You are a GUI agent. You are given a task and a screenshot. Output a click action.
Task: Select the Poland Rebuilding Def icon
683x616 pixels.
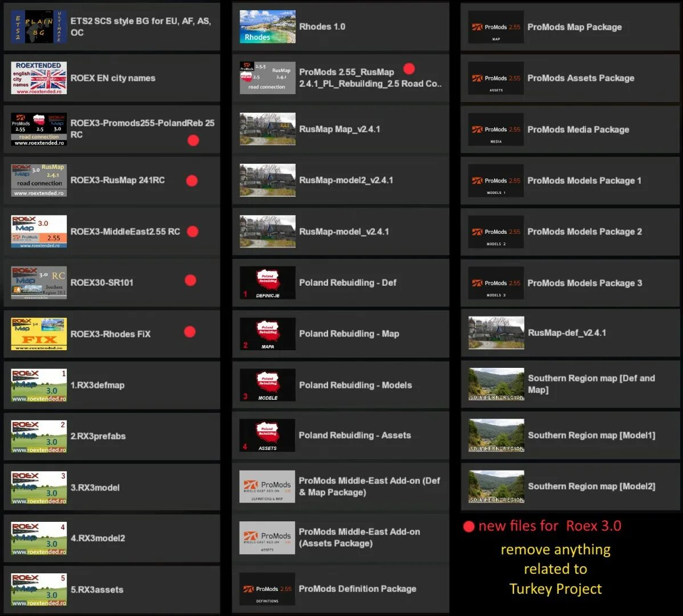tap(268, 282)
